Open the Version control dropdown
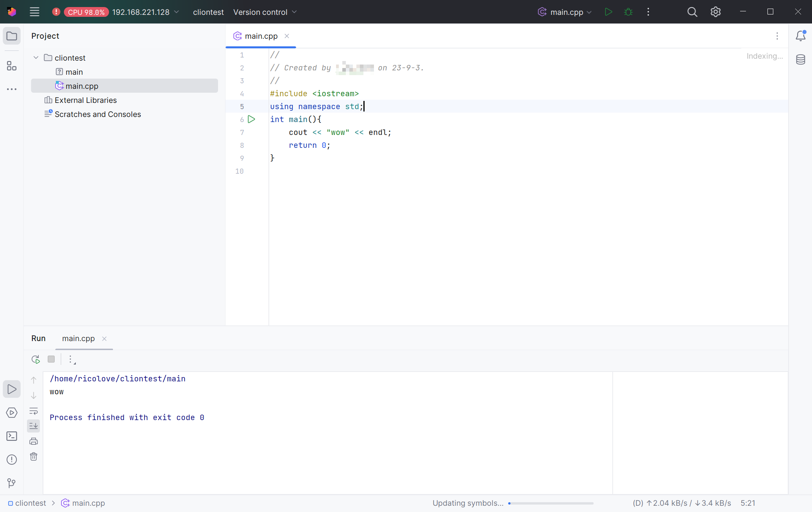This screenshot has height=512, width=812. pos(265,12)
